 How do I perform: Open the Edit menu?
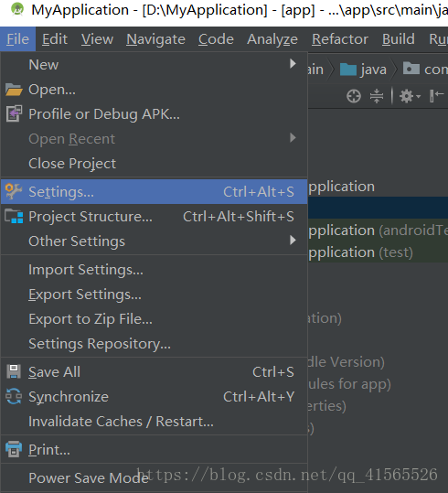coord(55,39)
